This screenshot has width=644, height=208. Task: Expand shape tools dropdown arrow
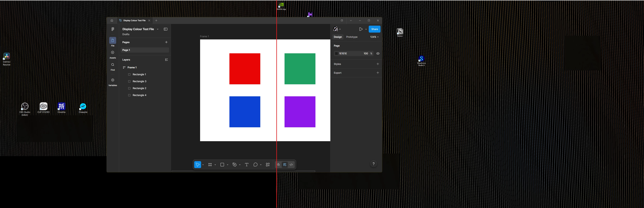tap(228, 165)
